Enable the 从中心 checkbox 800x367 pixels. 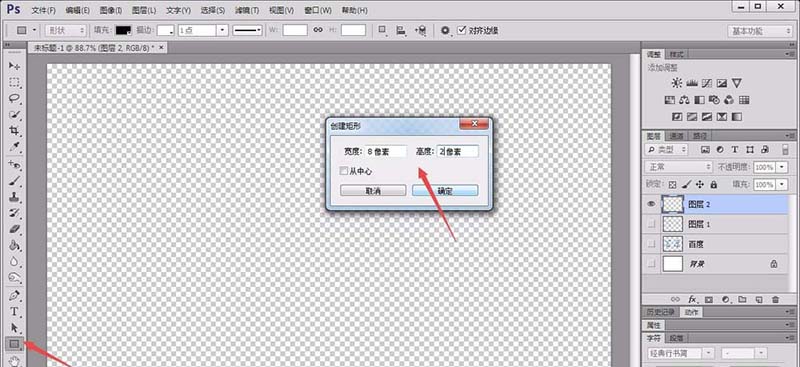coord(344,172)
